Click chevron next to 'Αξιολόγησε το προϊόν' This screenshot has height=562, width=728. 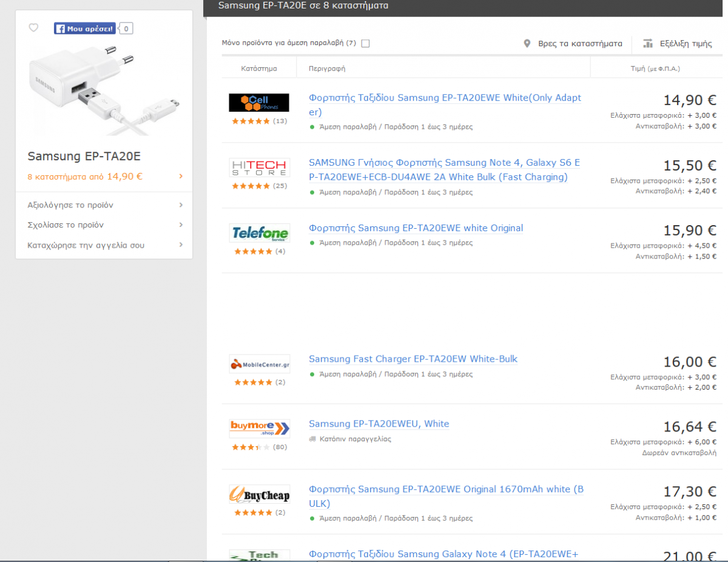click(181, 205)
